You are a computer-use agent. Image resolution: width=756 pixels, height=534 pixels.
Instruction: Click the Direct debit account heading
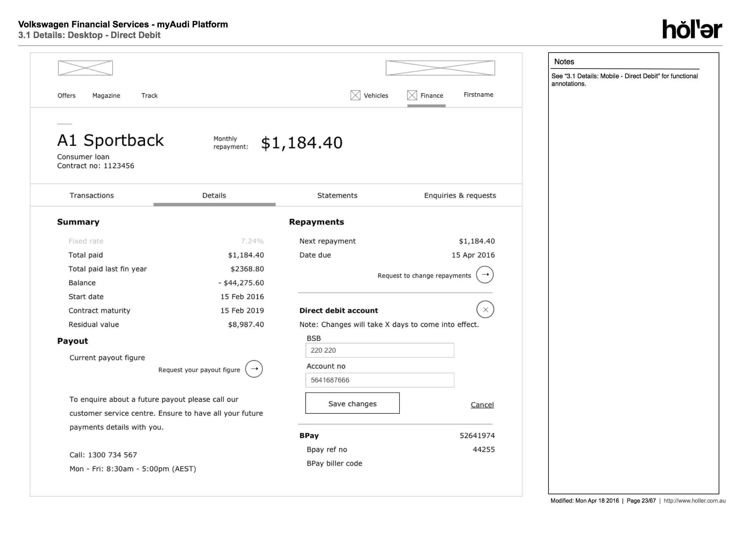(339, 311)
